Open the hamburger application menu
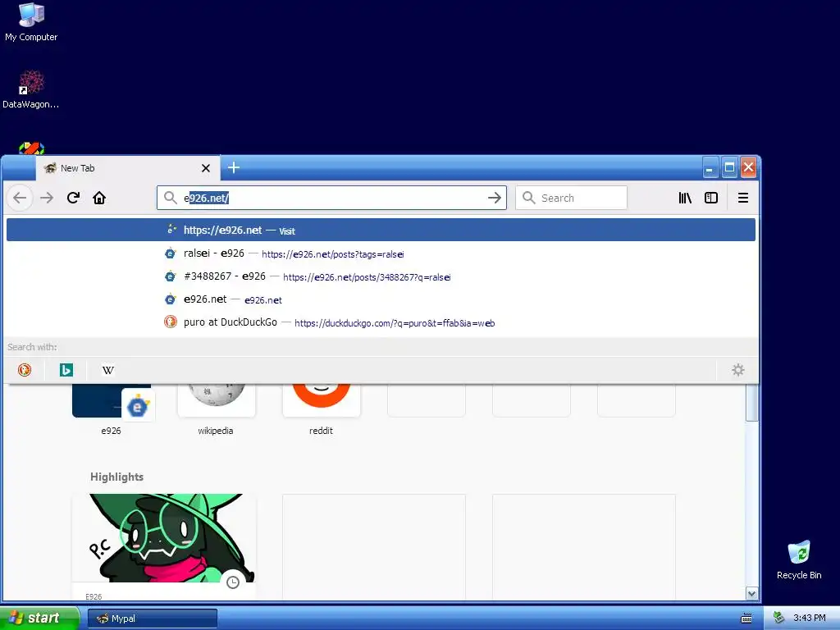 (x=743, y=198)
